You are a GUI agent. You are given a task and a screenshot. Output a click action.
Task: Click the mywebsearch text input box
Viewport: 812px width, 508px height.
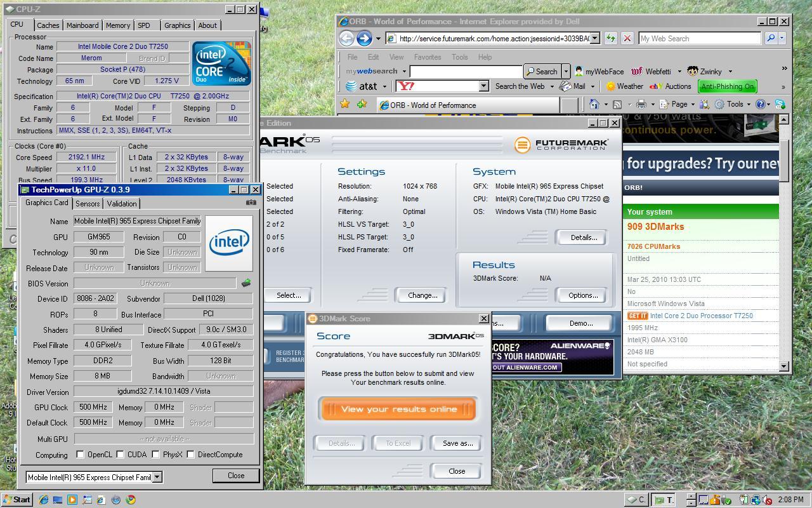(x=466, y=72)
